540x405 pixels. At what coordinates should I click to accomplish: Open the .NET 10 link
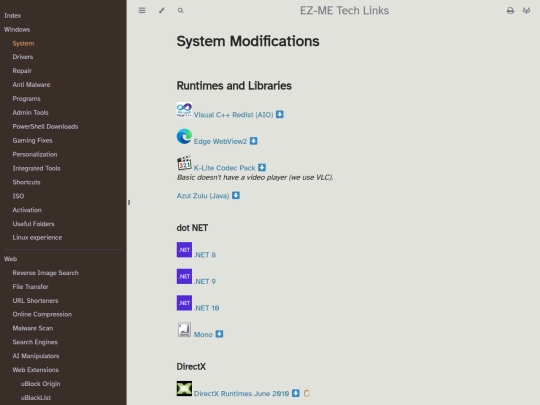click(x=207, y=308)
